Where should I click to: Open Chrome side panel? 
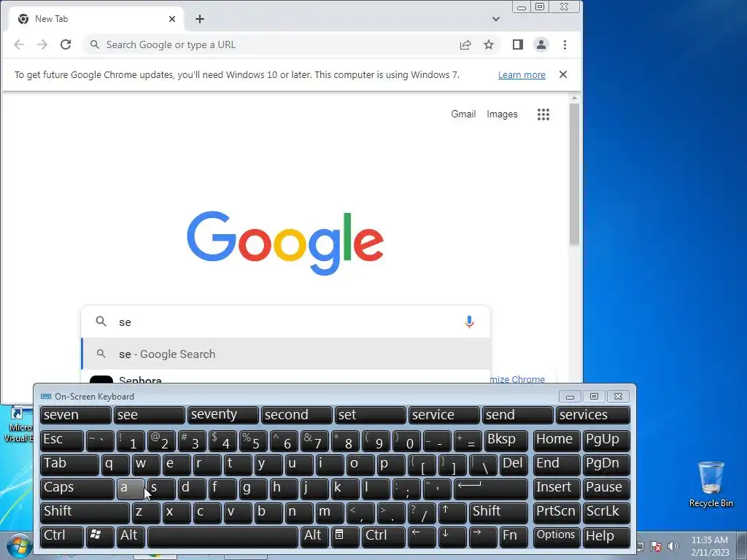click(518, 44)
